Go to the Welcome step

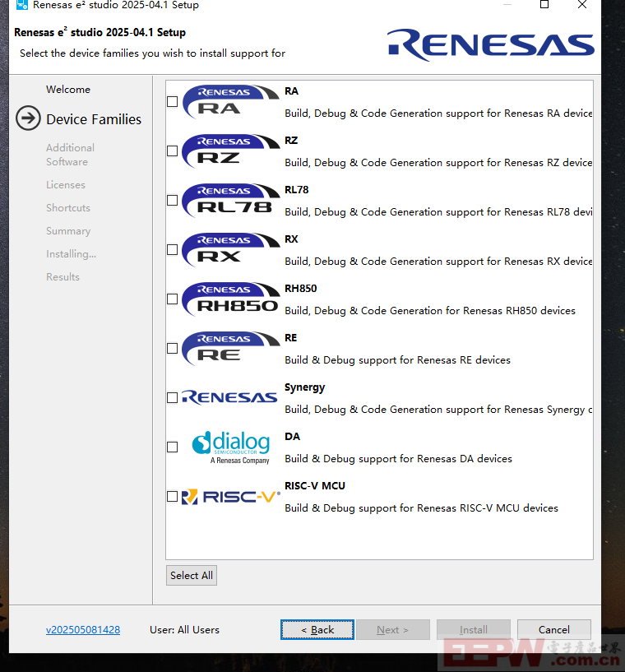tap(68, 90)
